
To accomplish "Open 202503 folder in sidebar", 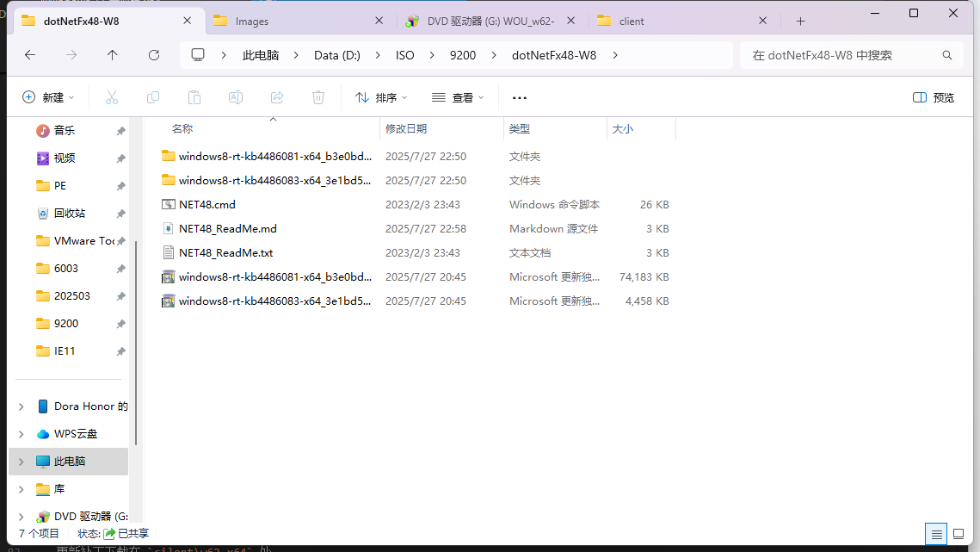I will (x=63, y=296).
